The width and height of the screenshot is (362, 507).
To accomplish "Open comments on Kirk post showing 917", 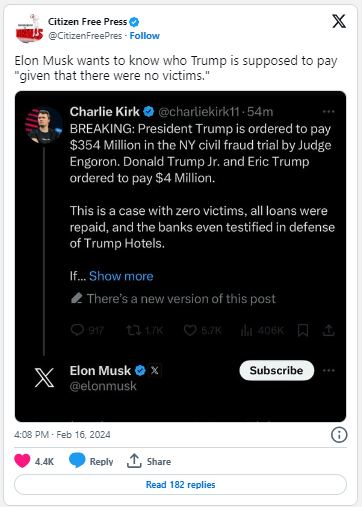I will (x=77, y=330).
